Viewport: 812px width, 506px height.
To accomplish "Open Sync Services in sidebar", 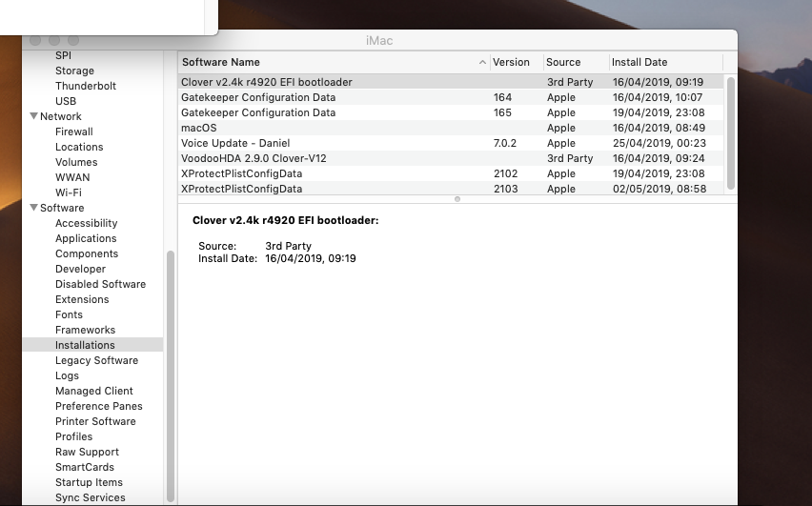I will coord(91,497).
